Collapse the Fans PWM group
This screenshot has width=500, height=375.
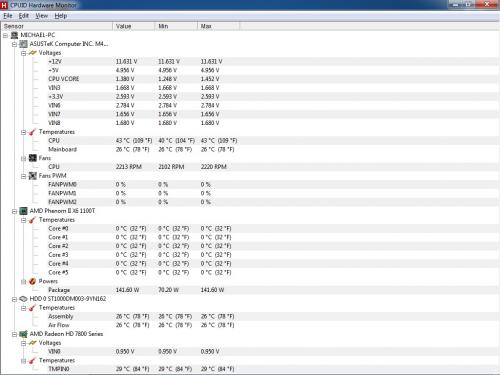(23, 176)
